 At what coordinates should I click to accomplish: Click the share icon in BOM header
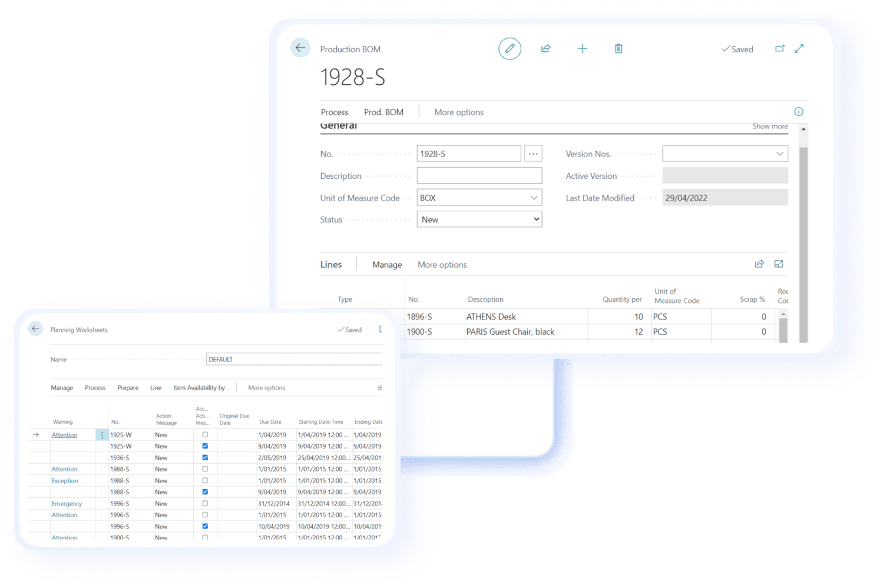(x=545, y=49)
